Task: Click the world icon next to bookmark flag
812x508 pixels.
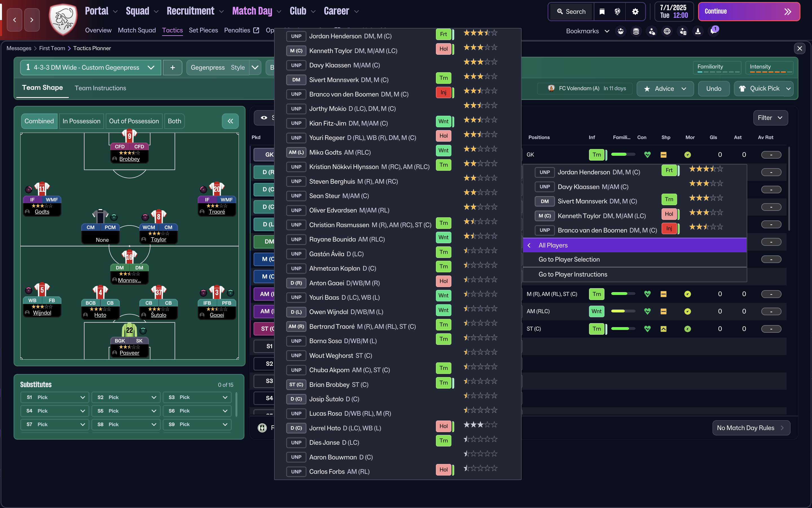Action: pos(617,12)
